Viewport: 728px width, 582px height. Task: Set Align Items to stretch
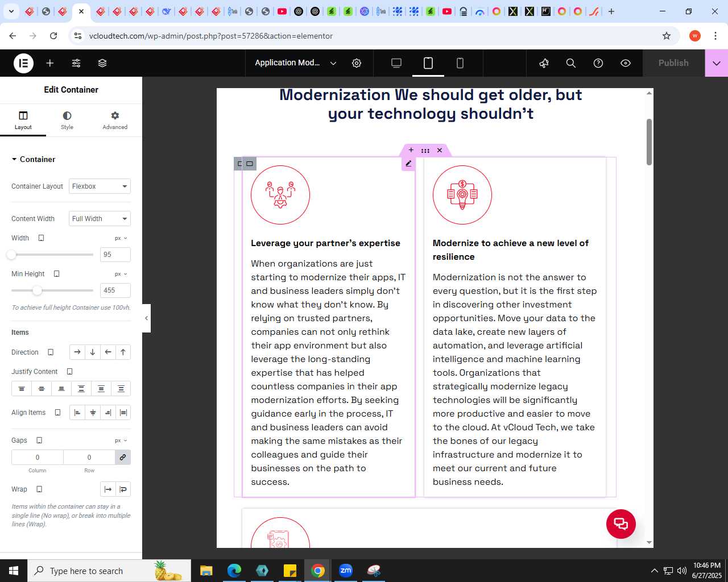123,413
